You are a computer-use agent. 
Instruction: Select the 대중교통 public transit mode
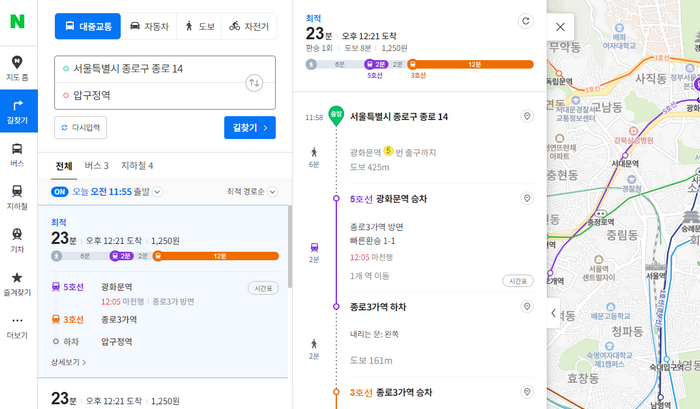tap(88, 26)
